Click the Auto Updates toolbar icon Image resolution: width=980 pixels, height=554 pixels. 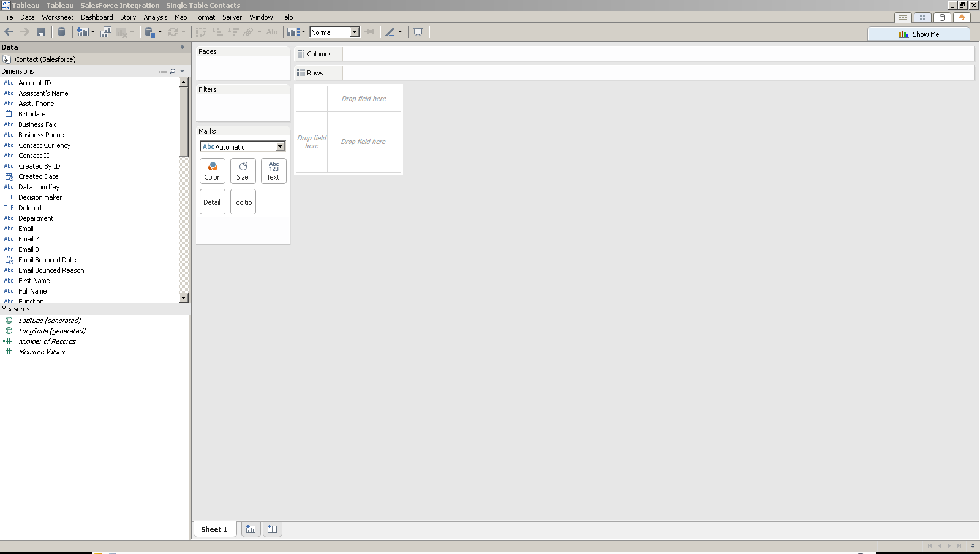coord(149,32)
